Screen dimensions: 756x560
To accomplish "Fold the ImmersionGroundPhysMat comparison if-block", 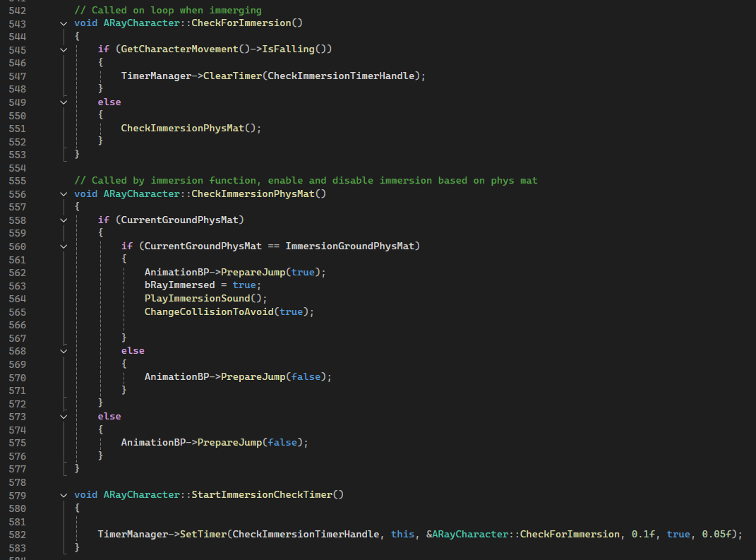I will pos(64,246).
